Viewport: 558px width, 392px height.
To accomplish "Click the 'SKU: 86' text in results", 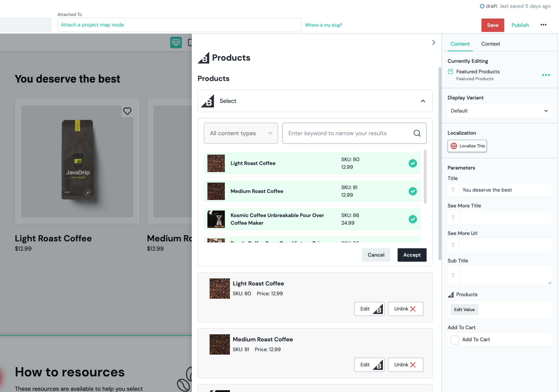I will coord(350,215).
